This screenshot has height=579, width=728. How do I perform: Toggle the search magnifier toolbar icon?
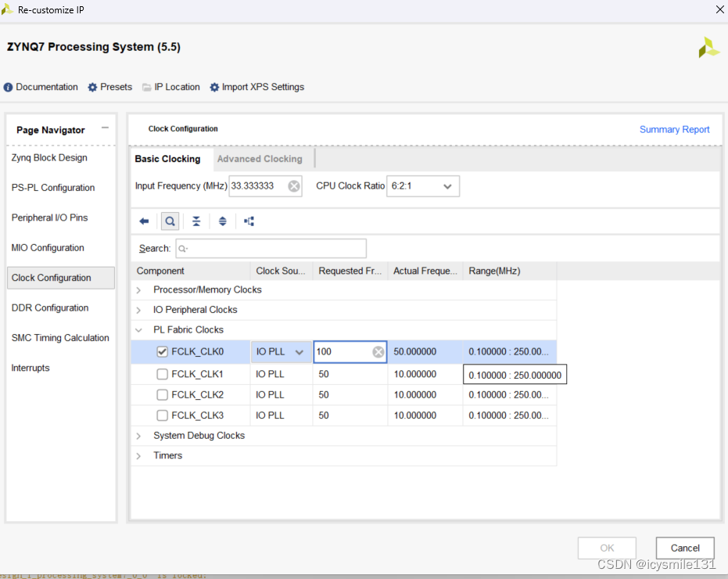coord(170,221)
